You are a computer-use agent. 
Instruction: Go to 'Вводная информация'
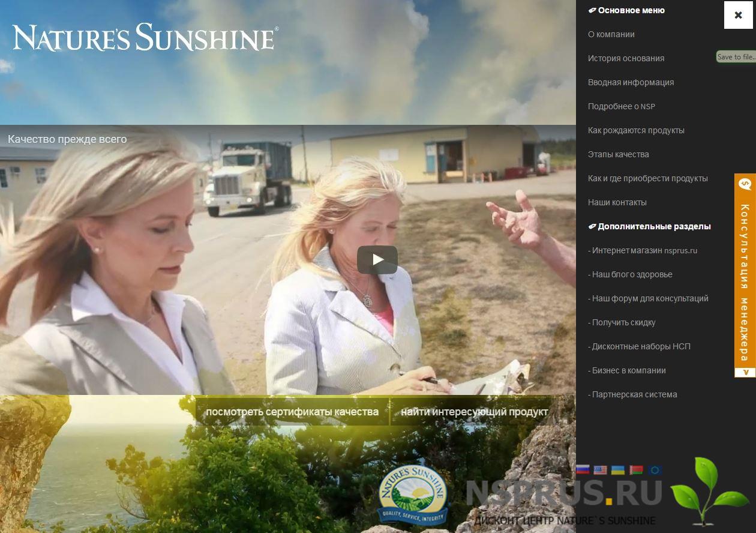631,82
